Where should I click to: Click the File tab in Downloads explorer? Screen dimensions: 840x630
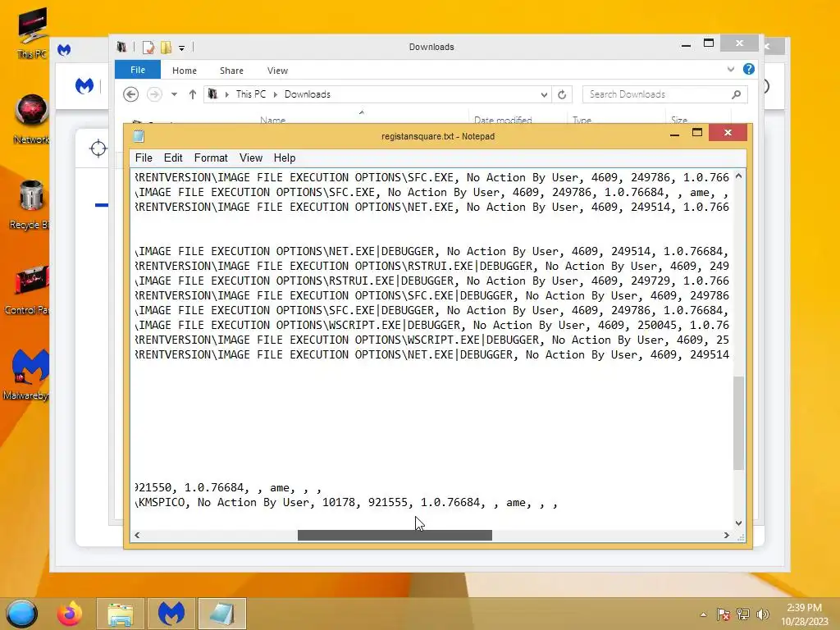pyautogui.click(x=138, y=70)
